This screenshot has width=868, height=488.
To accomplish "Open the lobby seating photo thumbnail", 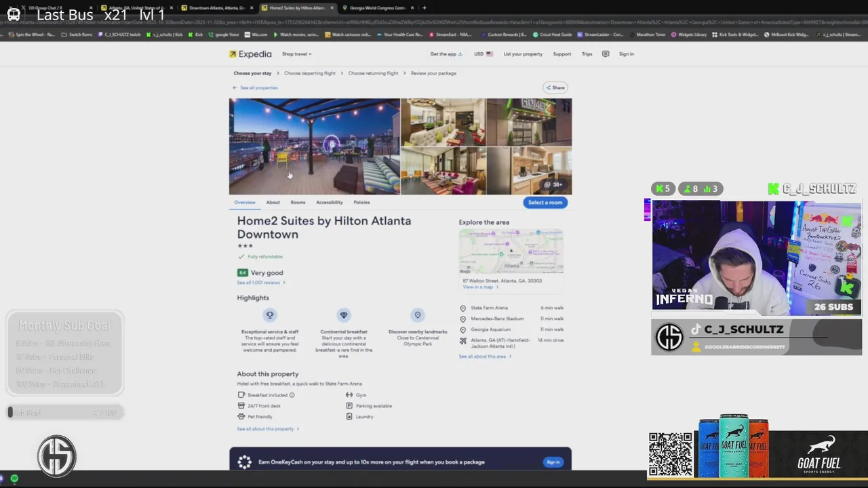I will 443,122.
